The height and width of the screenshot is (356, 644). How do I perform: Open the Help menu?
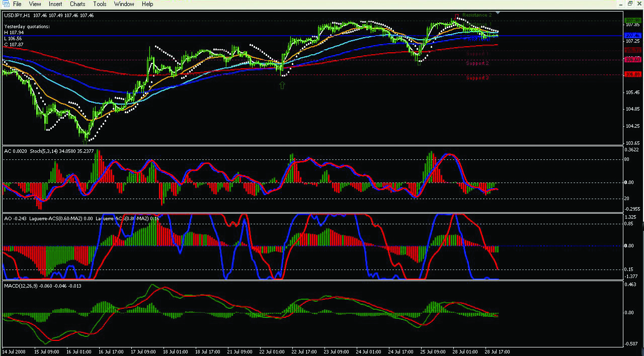pos(147,4)
